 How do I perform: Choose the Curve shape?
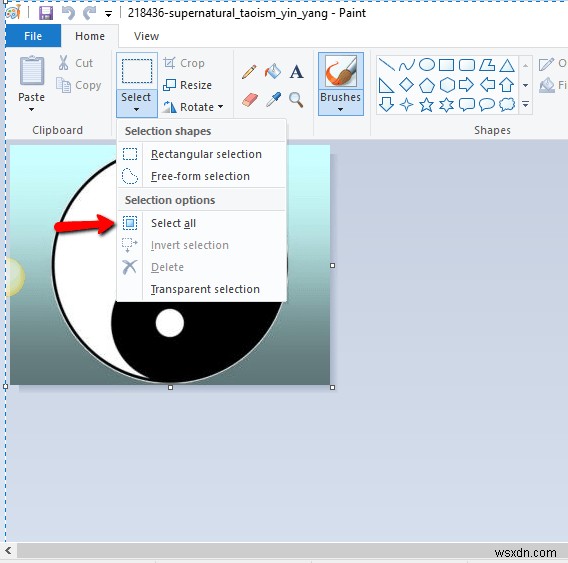[x=407, y=65]
